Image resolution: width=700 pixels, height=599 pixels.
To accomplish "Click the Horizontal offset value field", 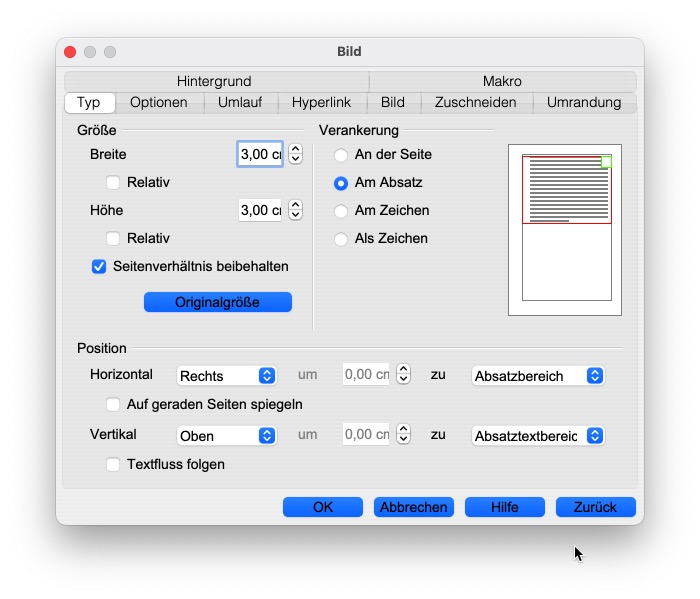I will point(367,374).
